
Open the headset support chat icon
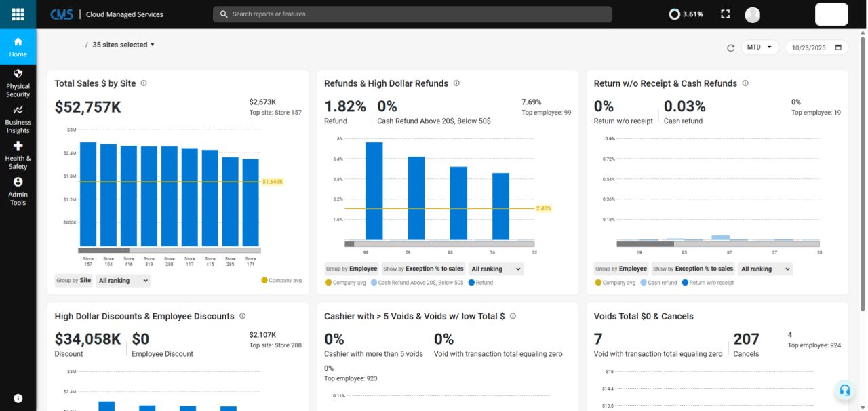[845, 390]
